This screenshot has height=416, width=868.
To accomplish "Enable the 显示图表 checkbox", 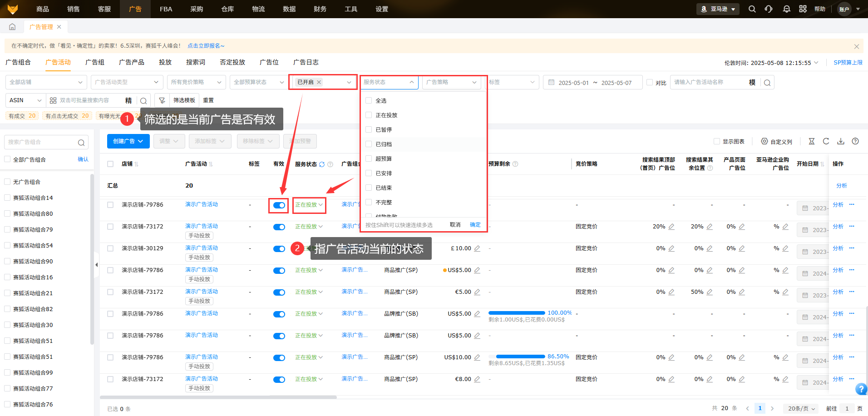I will tap(717, 141).
